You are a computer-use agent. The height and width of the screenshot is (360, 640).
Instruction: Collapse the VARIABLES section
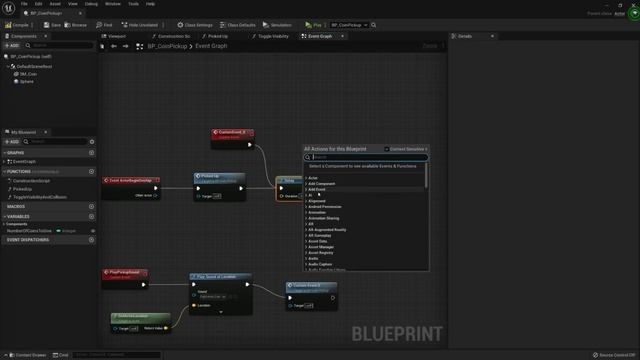tap(4, 217)
